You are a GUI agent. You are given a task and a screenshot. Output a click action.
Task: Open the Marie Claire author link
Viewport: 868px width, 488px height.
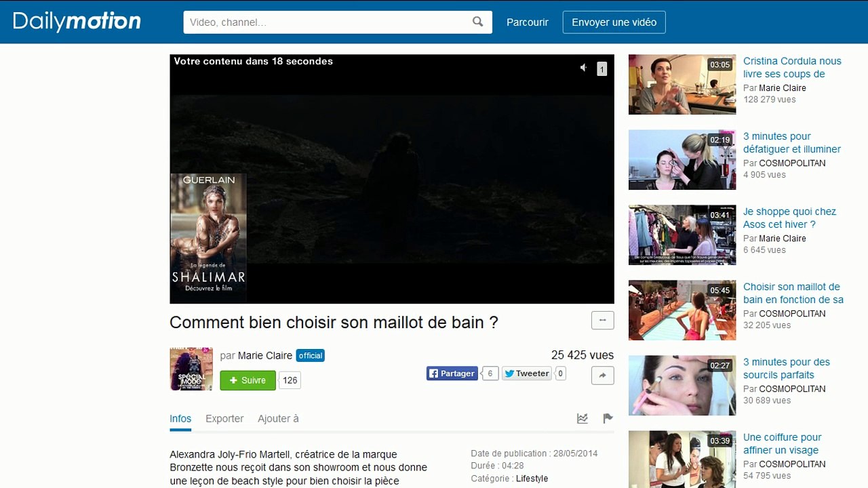coord(265,355)
